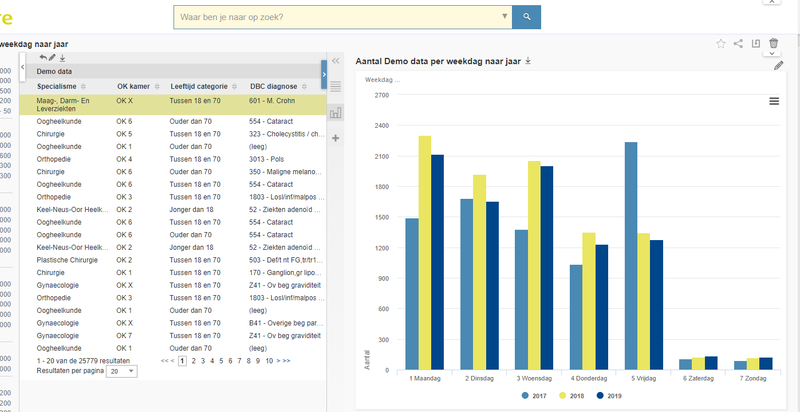The image size is (800, 412).
Task: Sort by Specialisme column header
Action: pos(65,87)
